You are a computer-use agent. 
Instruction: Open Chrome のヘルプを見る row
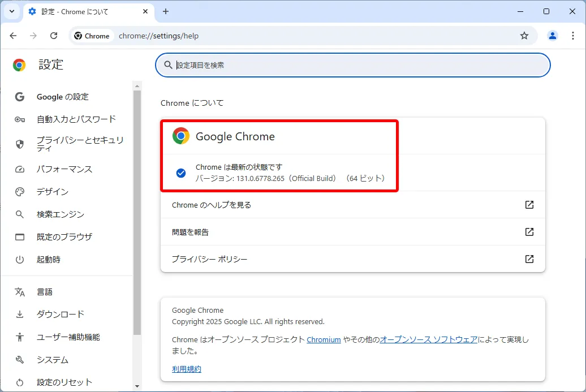point(353,205)
